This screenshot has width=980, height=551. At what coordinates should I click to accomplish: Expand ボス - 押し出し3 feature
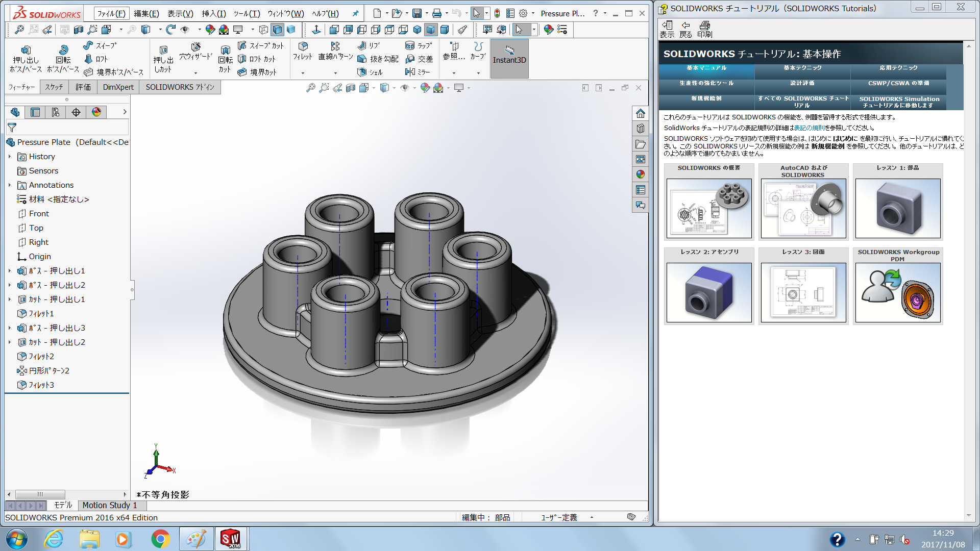click(10, 328)
